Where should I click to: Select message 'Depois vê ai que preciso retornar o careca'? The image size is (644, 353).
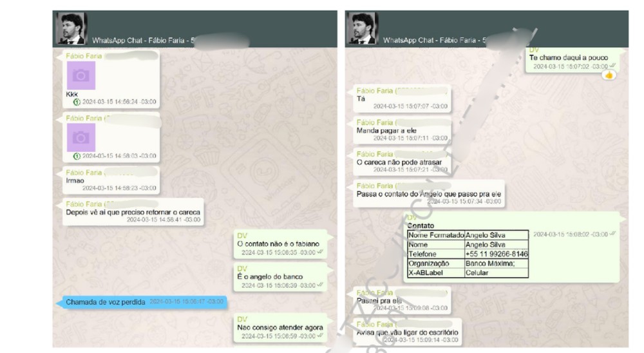133,212
